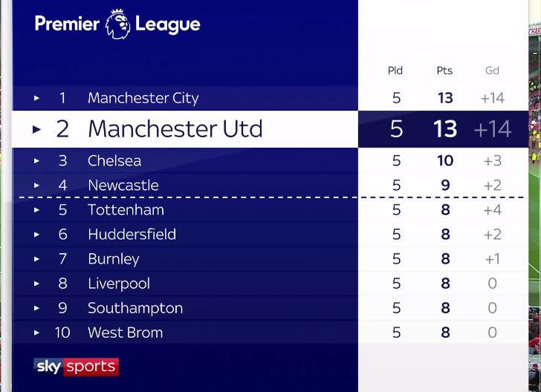Click the arrow beside Newcastle

tap(36, 186)
